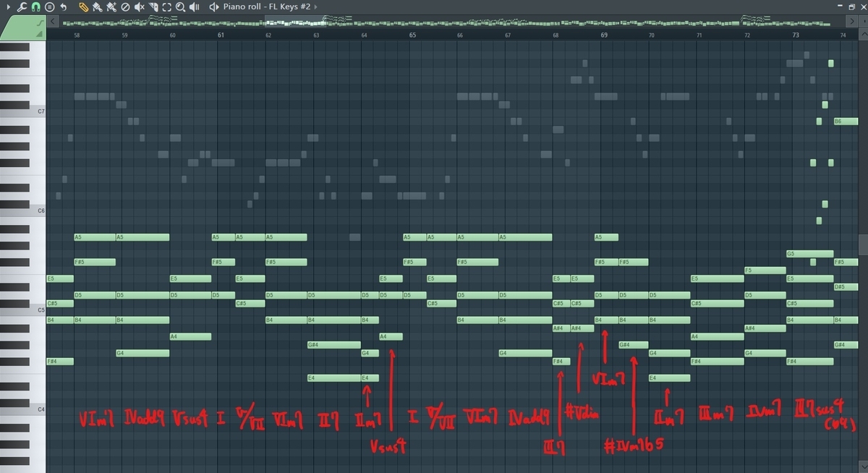Viewport: 868px width, 473px height.
Task: Click bar 61 on the timeline ruler
Action: pyautogui.click(x=221, y=34)
